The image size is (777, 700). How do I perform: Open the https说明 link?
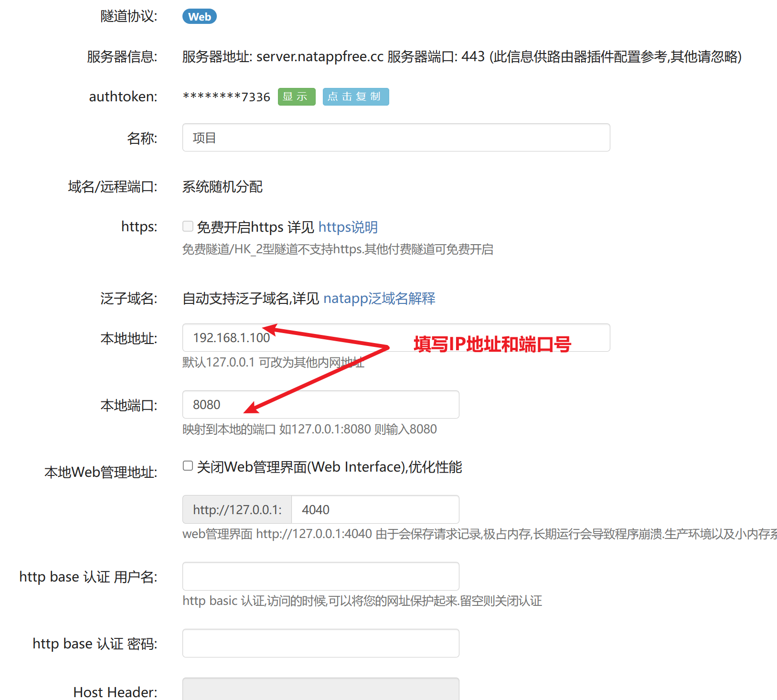[x=348, y=227]
